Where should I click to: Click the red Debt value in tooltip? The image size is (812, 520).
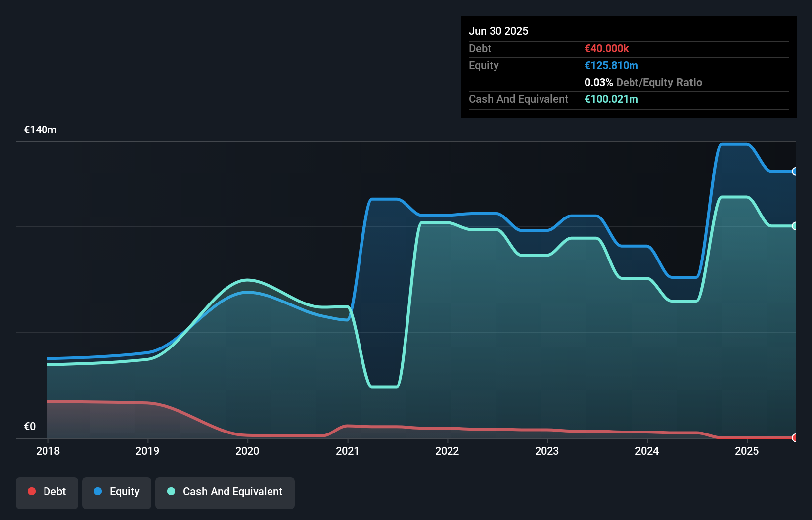click(607, 48)
